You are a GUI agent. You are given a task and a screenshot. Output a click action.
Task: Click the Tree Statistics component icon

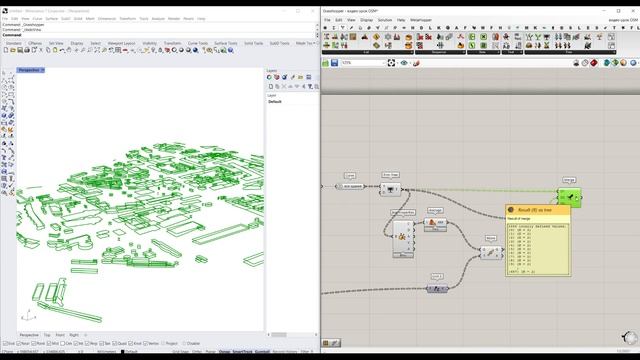(x=391, y=189)
